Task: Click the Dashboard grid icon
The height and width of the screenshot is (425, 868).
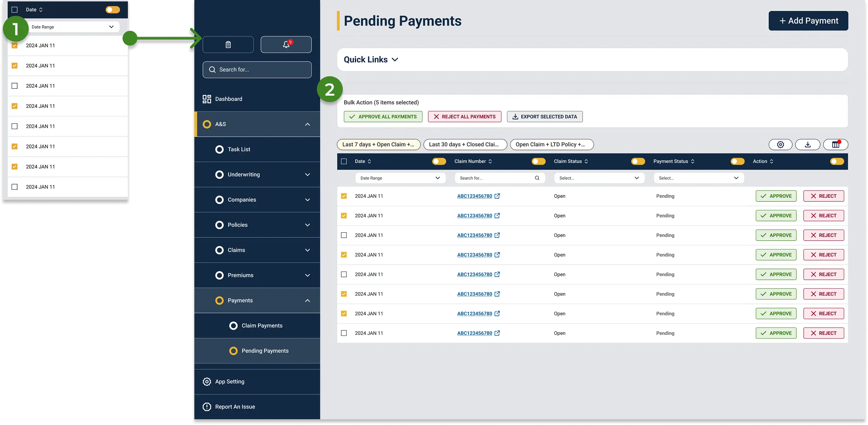Action: [207, 99]
